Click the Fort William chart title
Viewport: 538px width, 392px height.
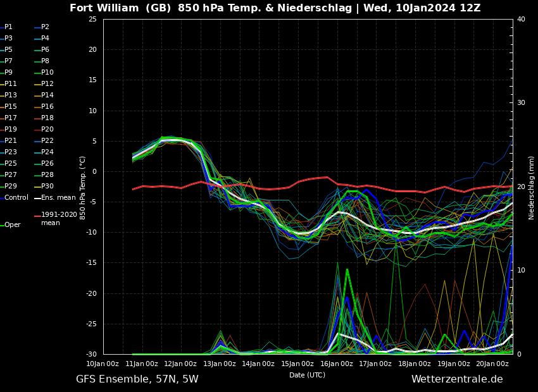[275, 8]
